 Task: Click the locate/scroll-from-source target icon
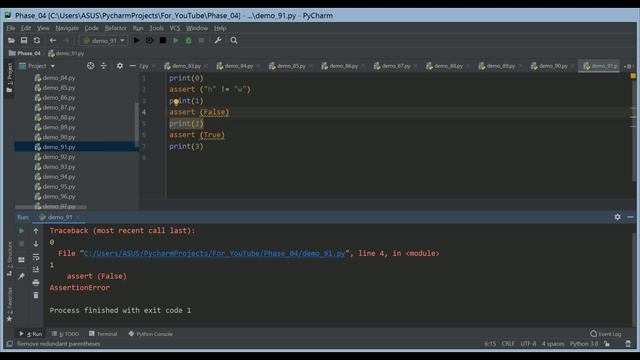tap(90, 66)
